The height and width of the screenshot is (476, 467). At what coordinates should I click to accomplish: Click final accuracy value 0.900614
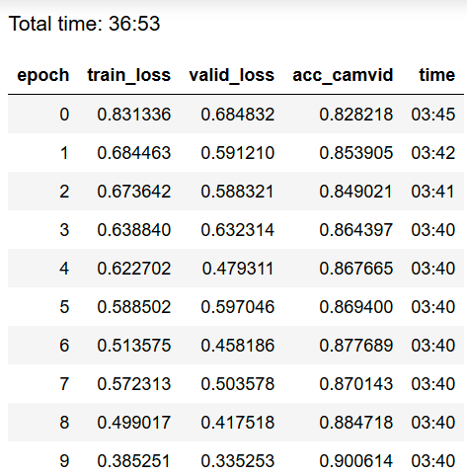pyautogui.click(x=356, y=461)
